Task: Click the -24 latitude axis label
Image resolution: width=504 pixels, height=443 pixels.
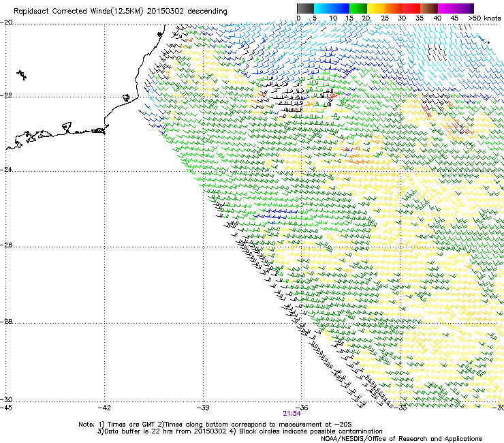Action: pos(6,170)
